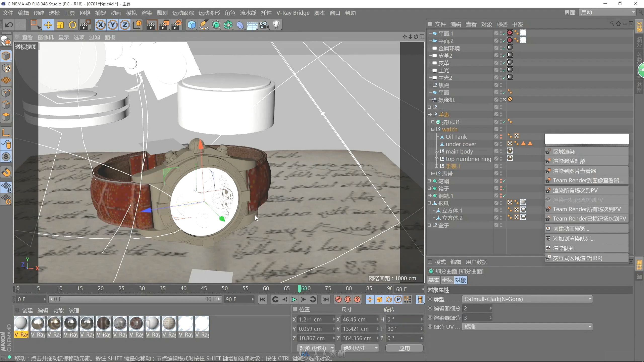Toggle enable checkmark of 金属环境
Viewport: 644px width, 362px height.
(504, 48)
